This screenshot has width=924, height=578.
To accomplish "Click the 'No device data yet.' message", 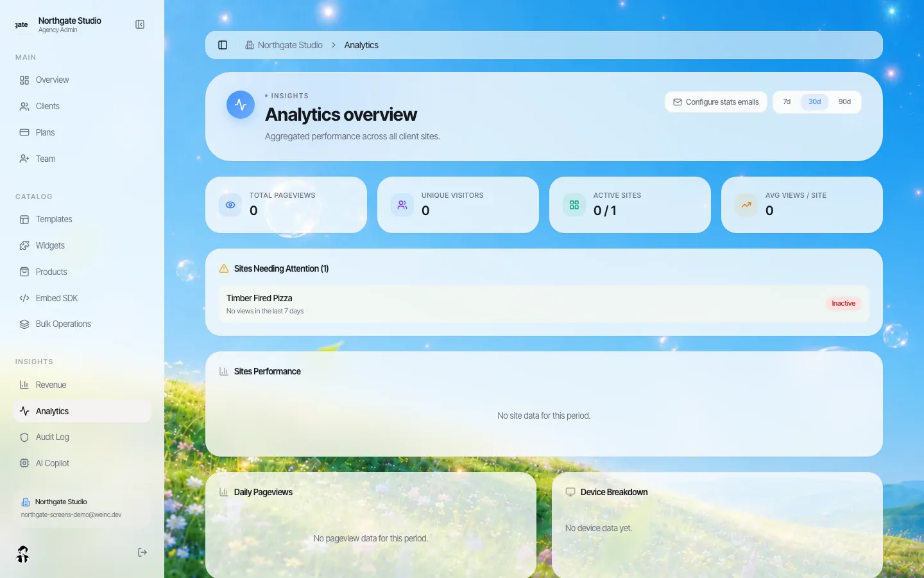I will pos(599,529).
